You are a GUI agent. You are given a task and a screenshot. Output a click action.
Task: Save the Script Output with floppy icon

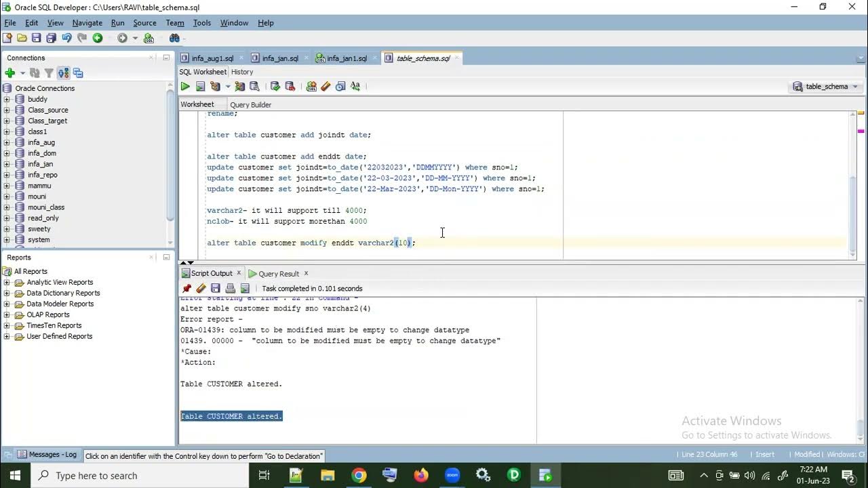click(216, 288)
